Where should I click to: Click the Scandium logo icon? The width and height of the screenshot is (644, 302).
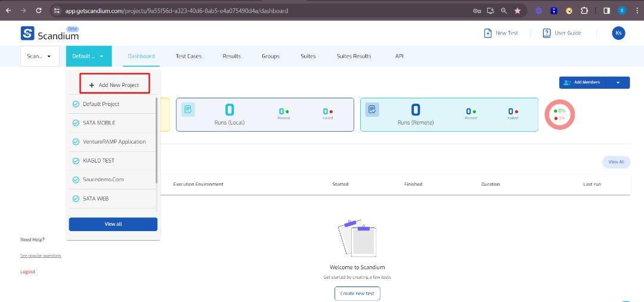pos(27,33)
